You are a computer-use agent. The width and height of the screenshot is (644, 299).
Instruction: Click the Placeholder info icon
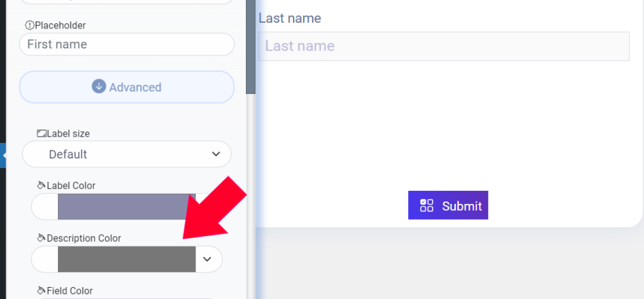tap(30, 26)
